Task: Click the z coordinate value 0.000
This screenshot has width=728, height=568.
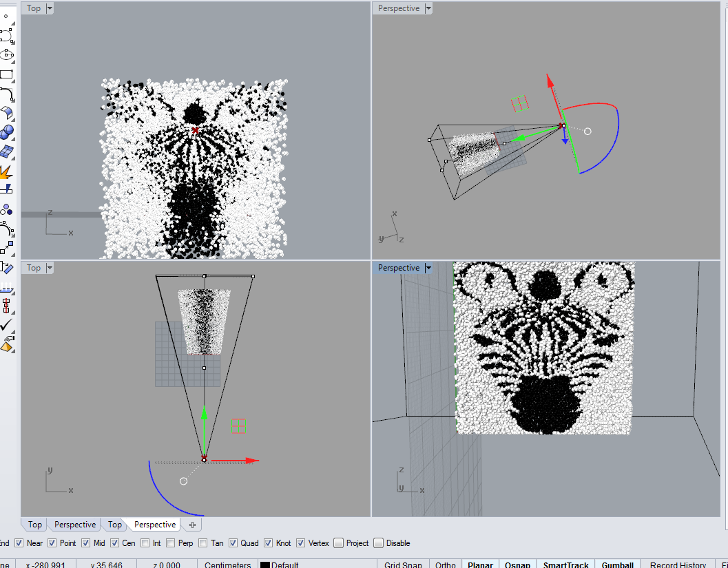Action: coord(166,565)
